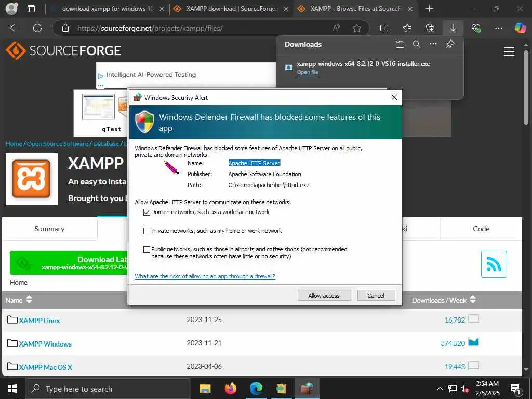Sort by Downloads / Week arrows
This screenshot has height=399, width=532.
pos(473,300)
